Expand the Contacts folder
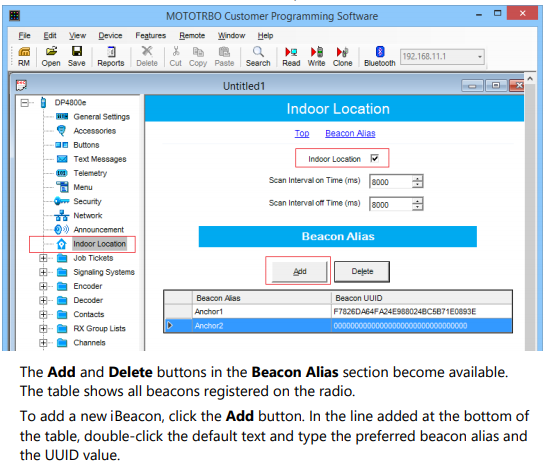 (43, 314)
